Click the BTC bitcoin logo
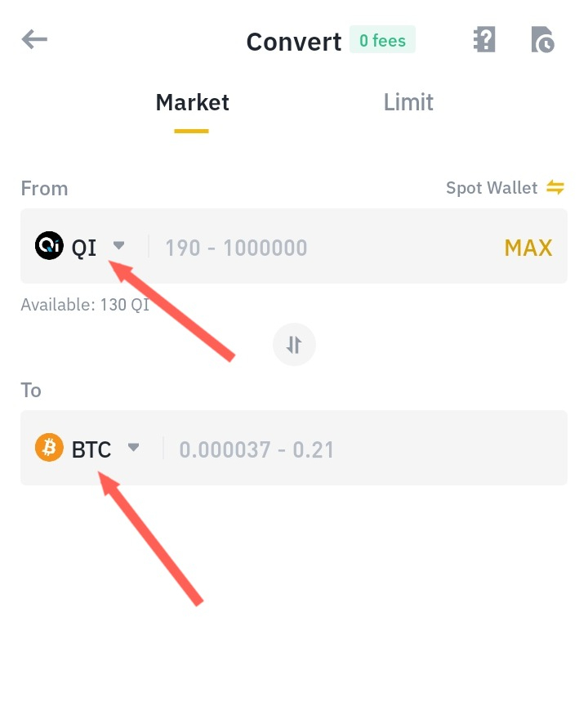 pos(49,448)
